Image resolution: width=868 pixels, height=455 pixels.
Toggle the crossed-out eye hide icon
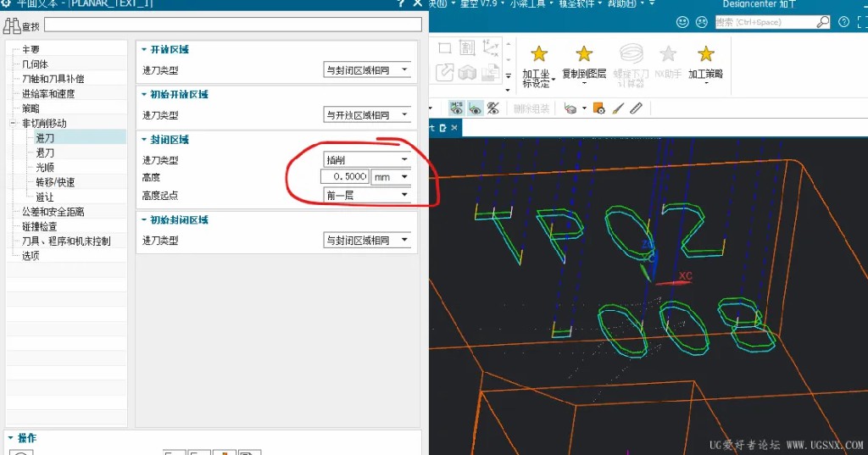pyautogui.click(x=492, y=108)
